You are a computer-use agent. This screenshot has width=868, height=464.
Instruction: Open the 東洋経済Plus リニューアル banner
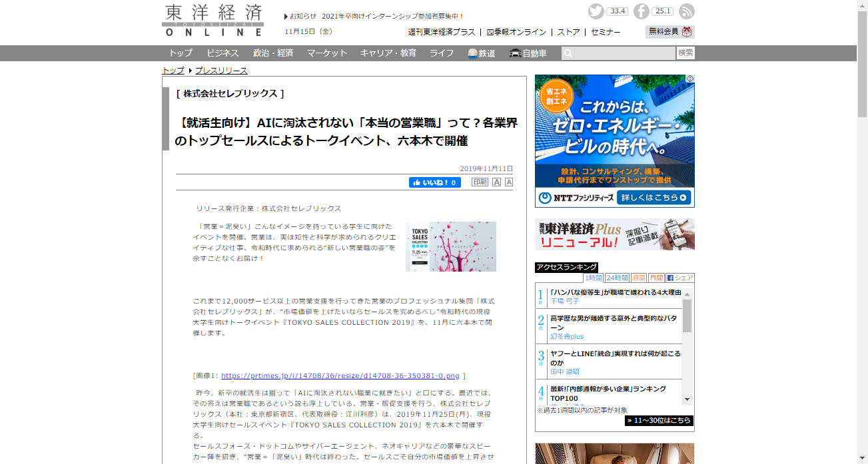[x=615, y=234]
